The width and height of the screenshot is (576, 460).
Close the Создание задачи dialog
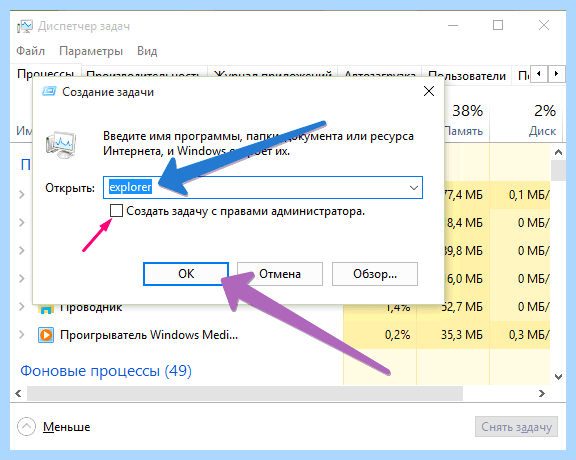click(429, 91)
